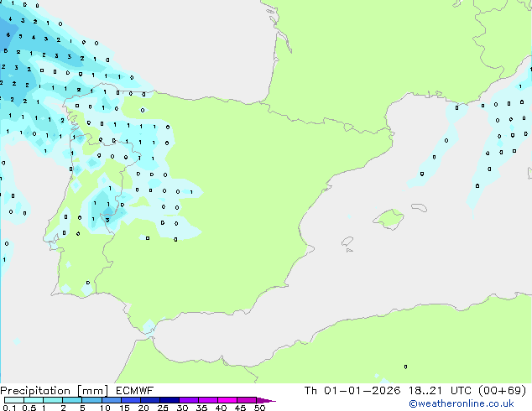The image size is (532, 411).
Task: Click the forecast offset "(00+69)" text
Action: pos(503,391)
